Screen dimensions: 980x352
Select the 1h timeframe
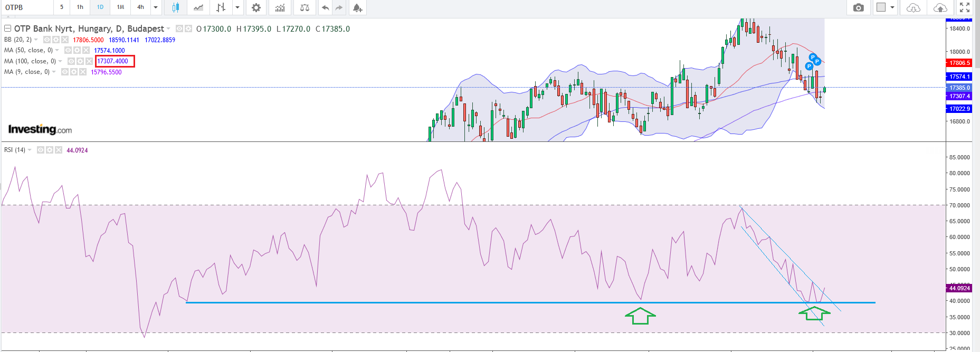(x=80, y=7)
